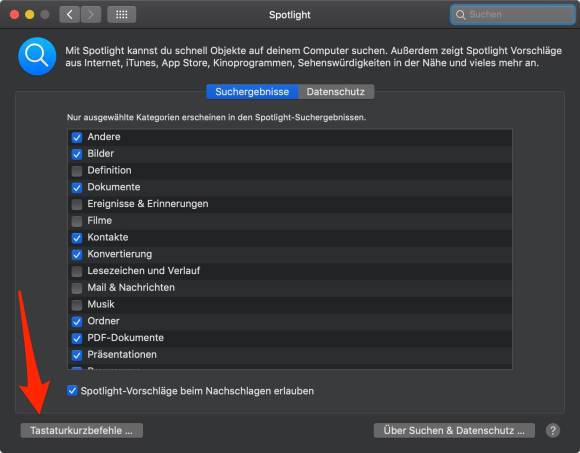Switch to the Datenschutz tab
580x453 pixels.
[336, 92]
